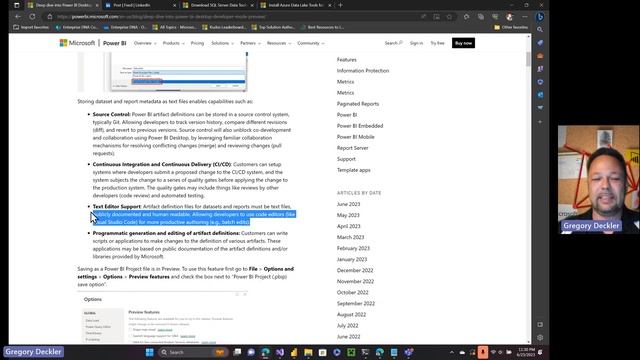Open the browser profile avatar
Image resolution: width=640 pixels, height=360 pixels.
coord(509,17)
